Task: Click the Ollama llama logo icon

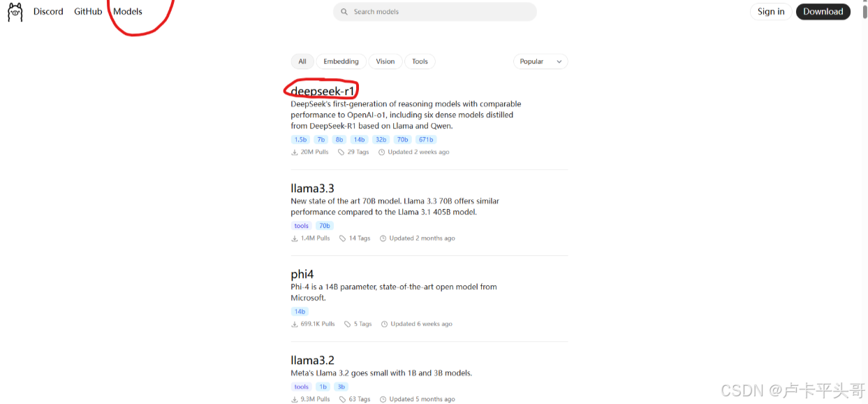Action: coord(15,12)
